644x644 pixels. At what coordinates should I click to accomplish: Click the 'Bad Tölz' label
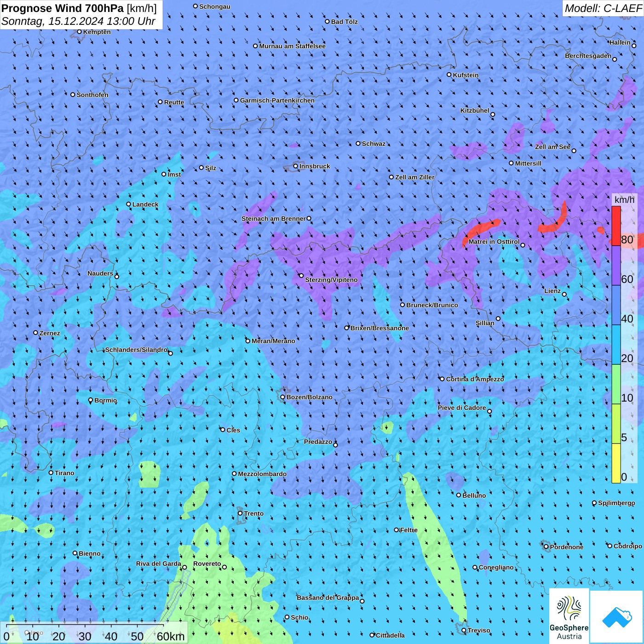pyautogui.click(x=345, y=22)
